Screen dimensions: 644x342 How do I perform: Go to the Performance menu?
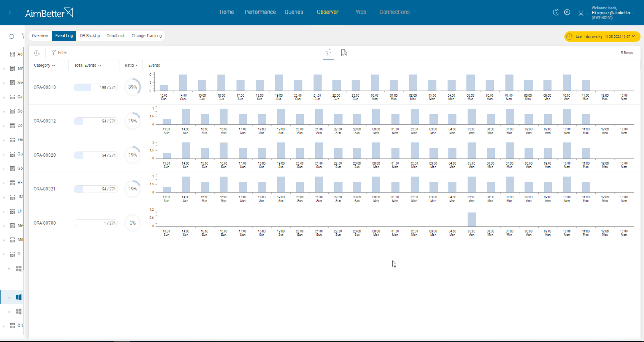[x=260, y=12]
